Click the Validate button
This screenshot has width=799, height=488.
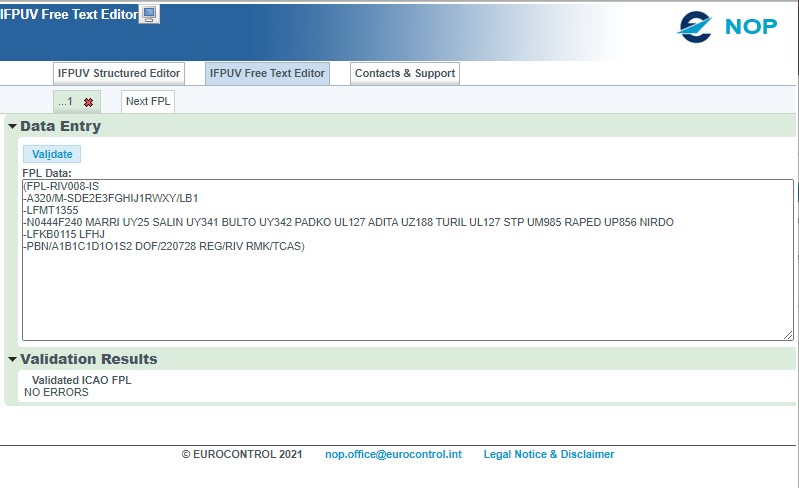coord(52,154)
